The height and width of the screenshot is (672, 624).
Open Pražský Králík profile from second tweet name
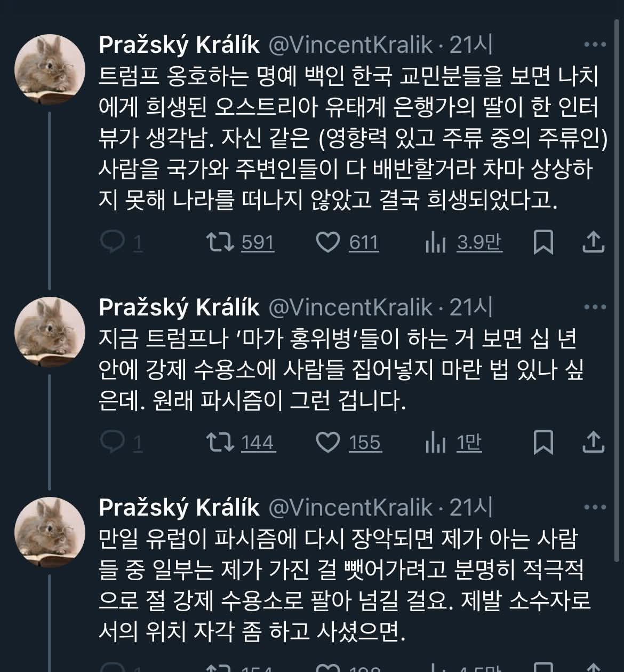click(x=179, y=307)
